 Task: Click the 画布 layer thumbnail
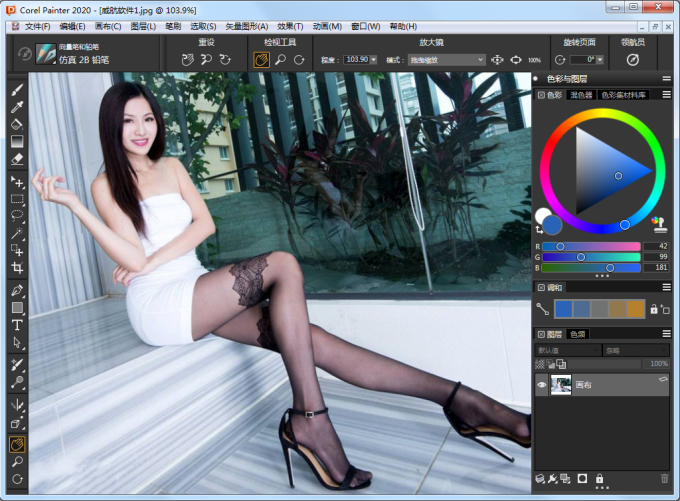pyautogui.click(x=561, y=385)
